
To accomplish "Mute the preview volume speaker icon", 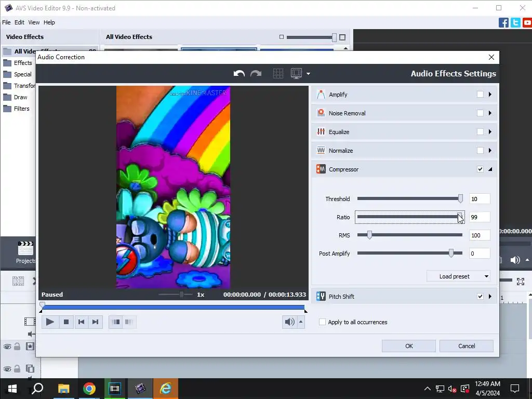I will pyautogui.click(x=289, y=322).
